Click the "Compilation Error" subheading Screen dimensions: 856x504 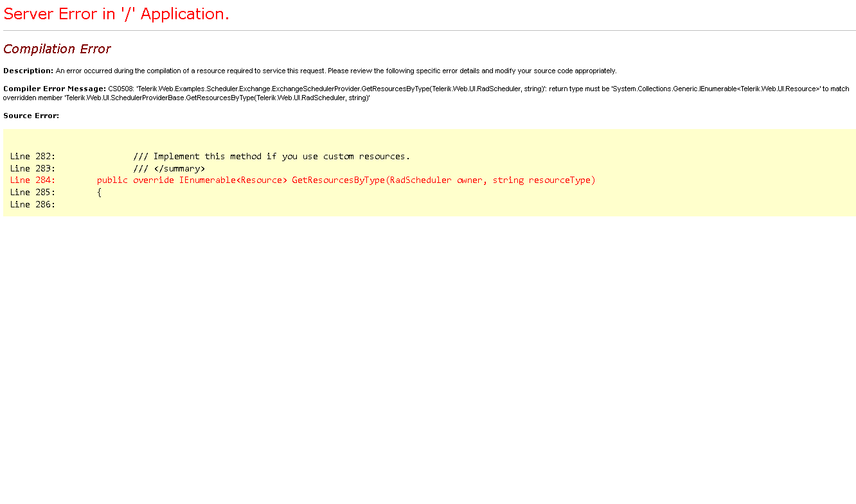point(57,49)
